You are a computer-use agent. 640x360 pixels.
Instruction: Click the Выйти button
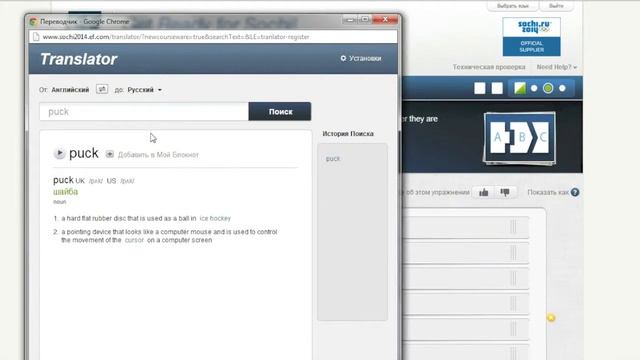pos(556,6)
